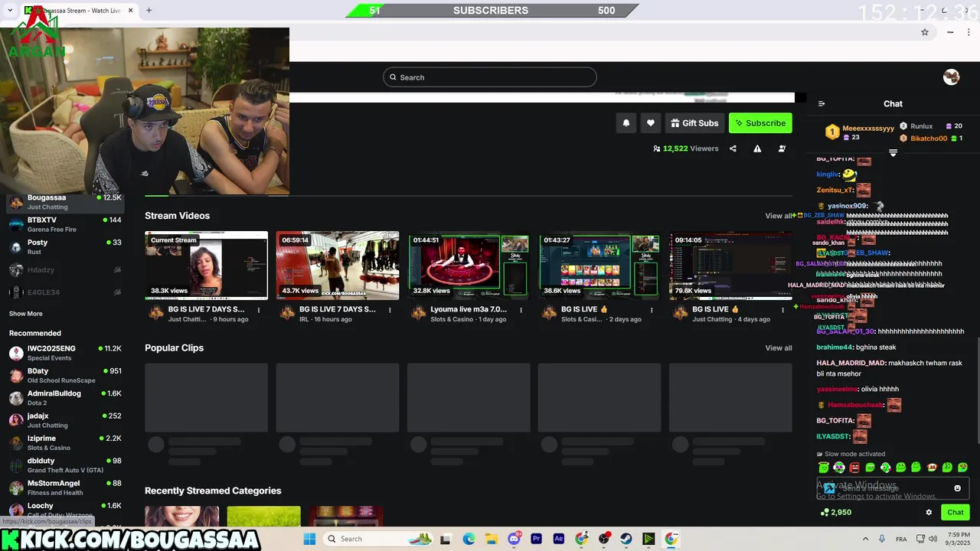Click Meeexxxsssyyy top gifter in leaderboard
Viewport: 980px width, 551px height.
[x=860, y=132]
